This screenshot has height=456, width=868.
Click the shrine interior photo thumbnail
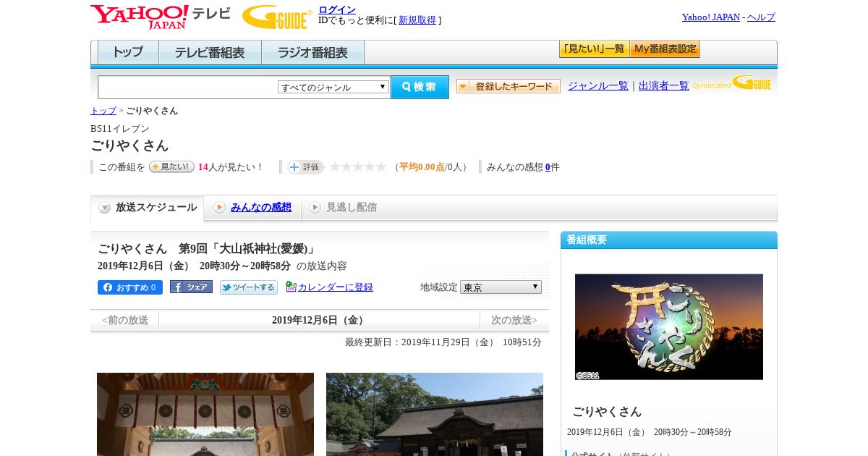tap(205, 414)
